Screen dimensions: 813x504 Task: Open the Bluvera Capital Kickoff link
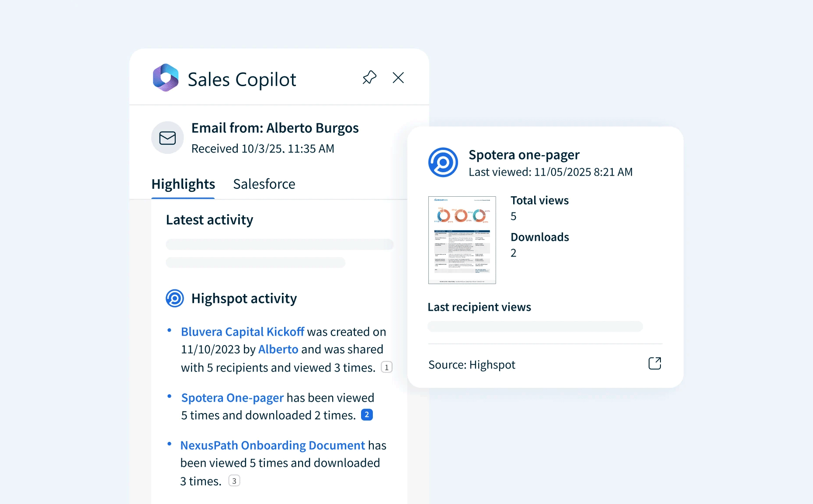coord(243,332)
